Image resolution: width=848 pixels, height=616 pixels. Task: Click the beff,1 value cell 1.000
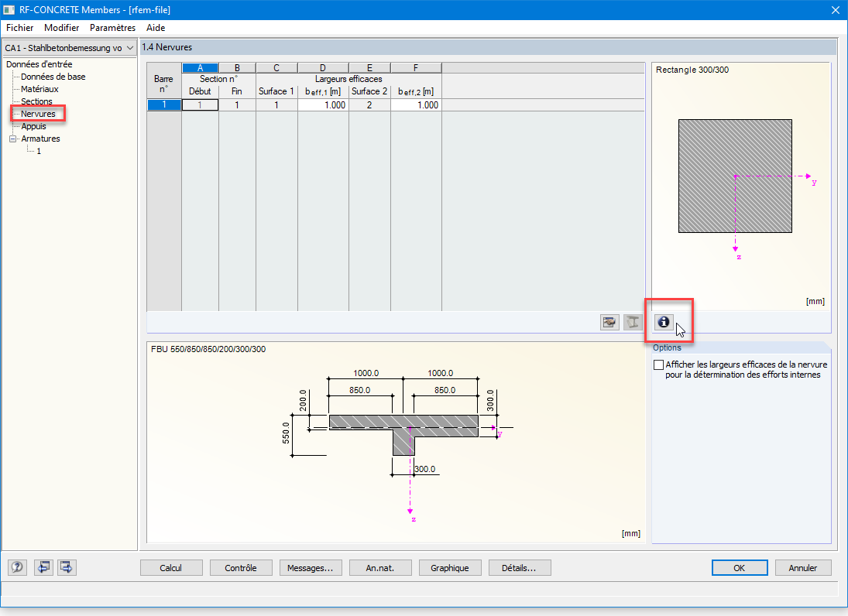click(x=323, y=104)
